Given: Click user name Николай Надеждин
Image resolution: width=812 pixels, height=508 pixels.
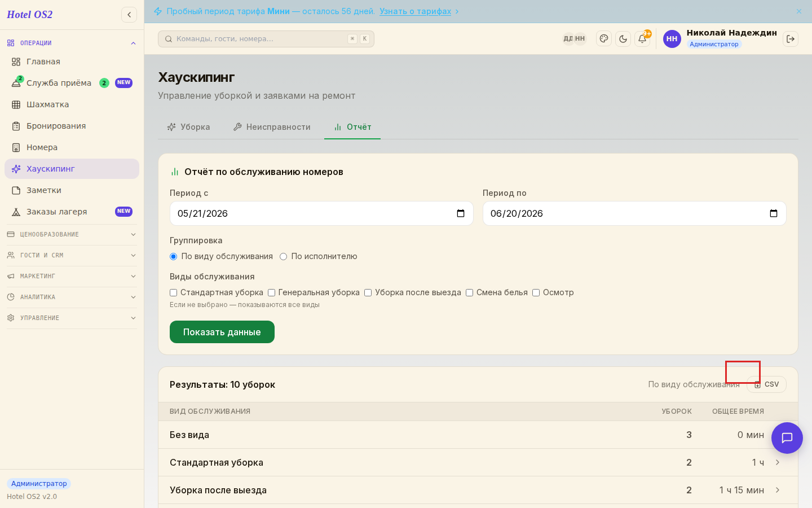Looking at the screenshot, I should (732, 33).
